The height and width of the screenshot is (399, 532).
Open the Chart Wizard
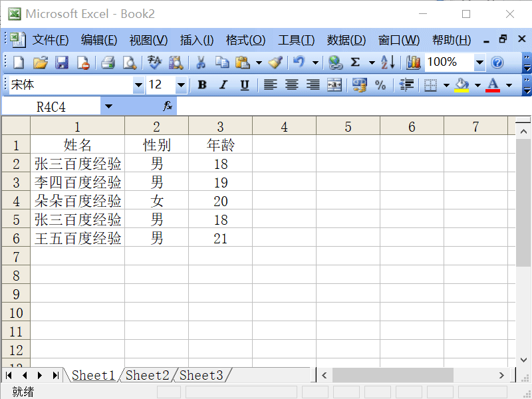coord(412,62)
